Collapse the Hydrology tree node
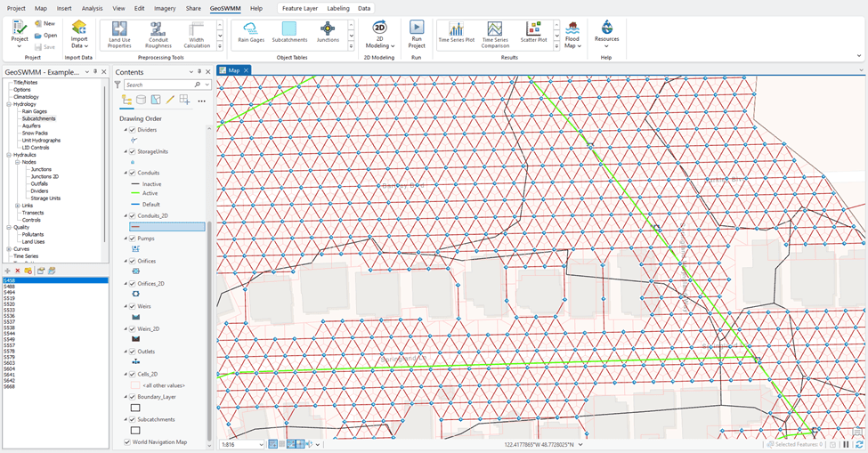 pyautogui.click(x=7, y=104)
